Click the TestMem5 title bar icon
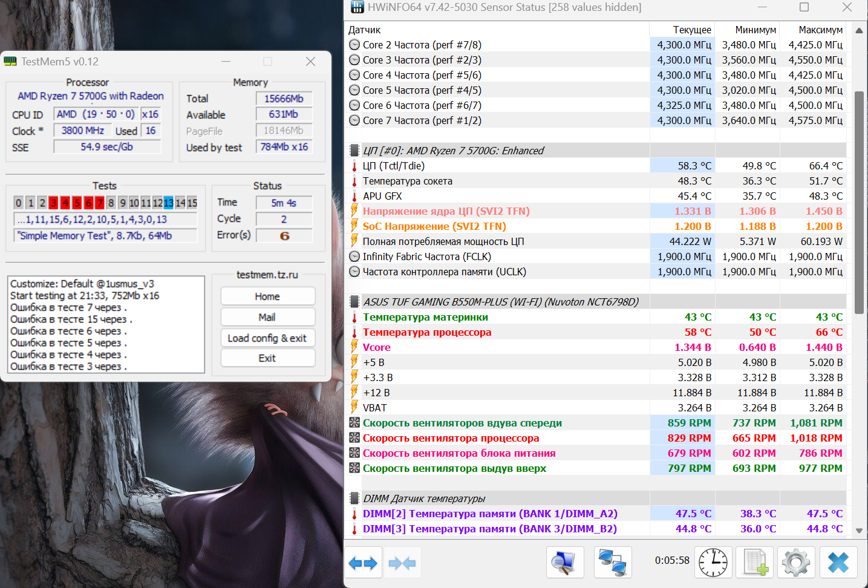 (x=10, y=62)
